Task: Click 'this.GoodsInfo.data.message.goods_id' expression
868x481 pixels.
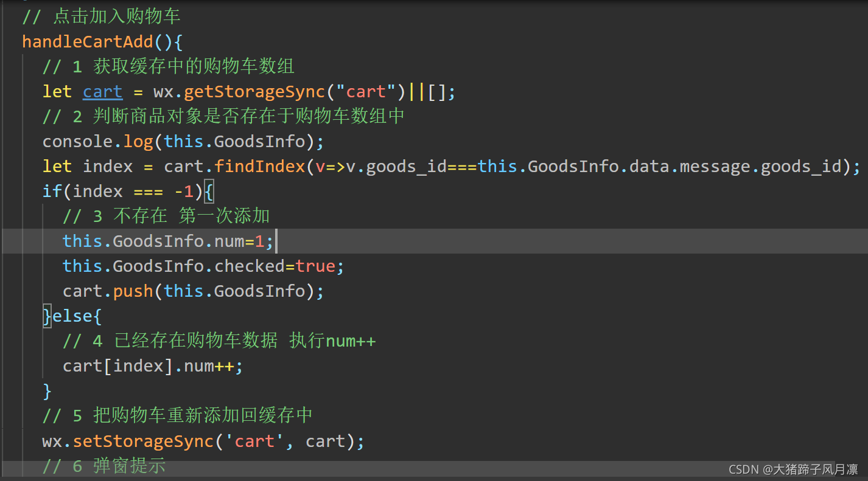Action: pos(659,167)
